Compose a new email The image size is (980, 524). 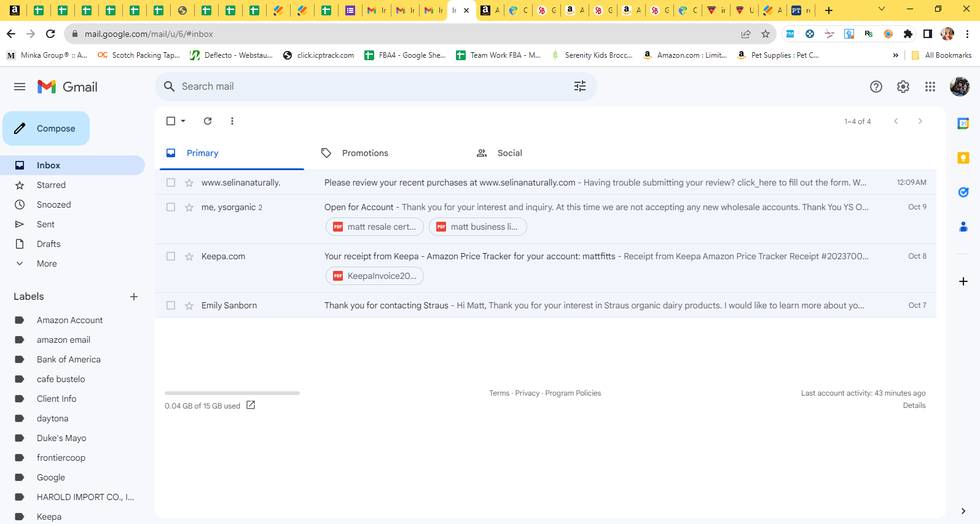pos(46,128)
